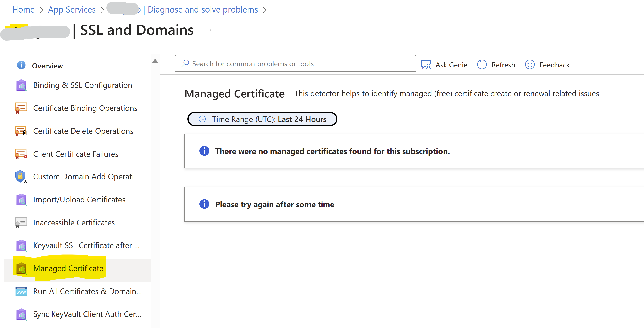
Task: Click the Refresh circular arrow icon
Action: pyautogui.click(x=482, y=65)
